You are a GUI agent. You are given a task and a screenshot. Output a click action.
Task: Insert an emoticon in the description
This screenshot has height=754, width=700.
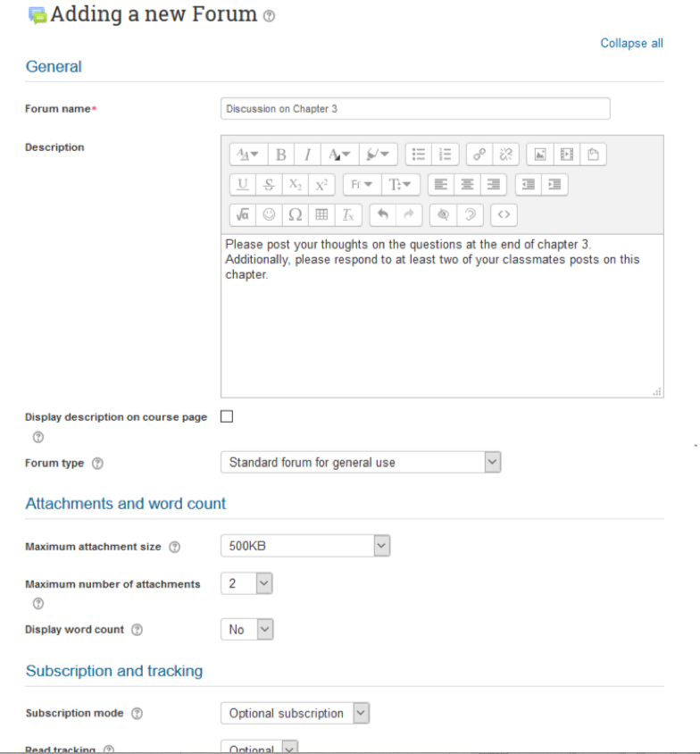click(x=268, y=214)
